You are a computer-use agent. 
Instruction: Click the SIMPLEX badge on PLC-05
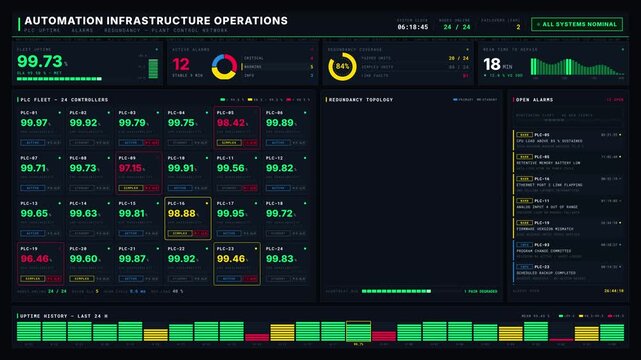[229, 143]
